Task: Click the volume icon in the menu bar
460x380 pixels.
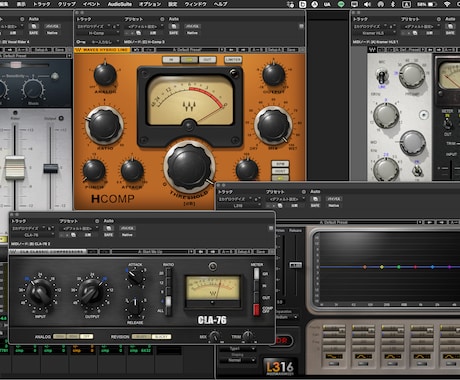Action: click(367, 4)
